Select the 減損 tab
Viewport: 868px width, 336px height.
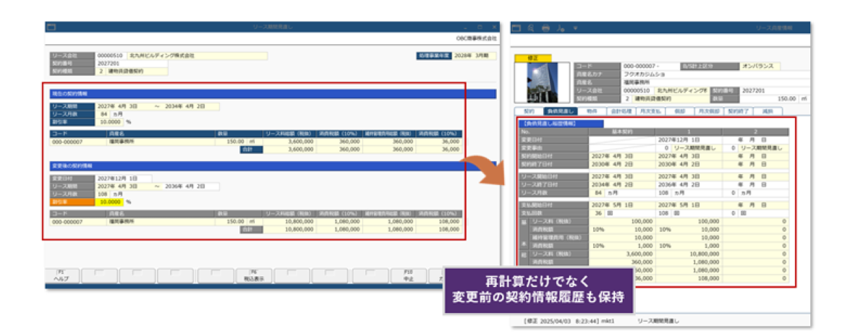[x=767, y=111]
